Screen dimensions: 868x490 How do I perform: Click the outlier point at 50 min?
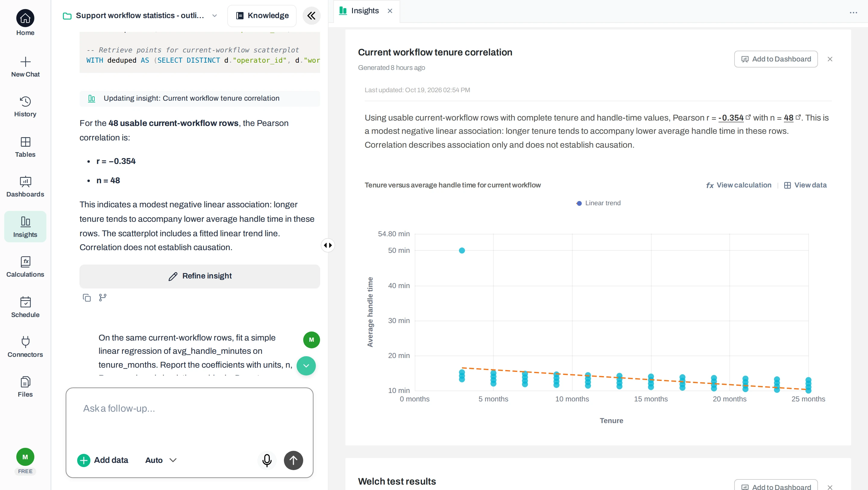(x=462, y=250)
